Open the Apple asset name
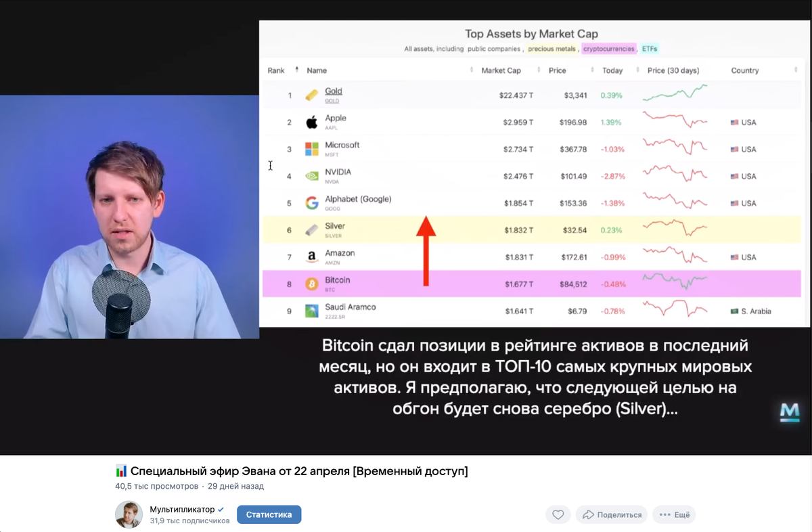 [x=336, y=118]
